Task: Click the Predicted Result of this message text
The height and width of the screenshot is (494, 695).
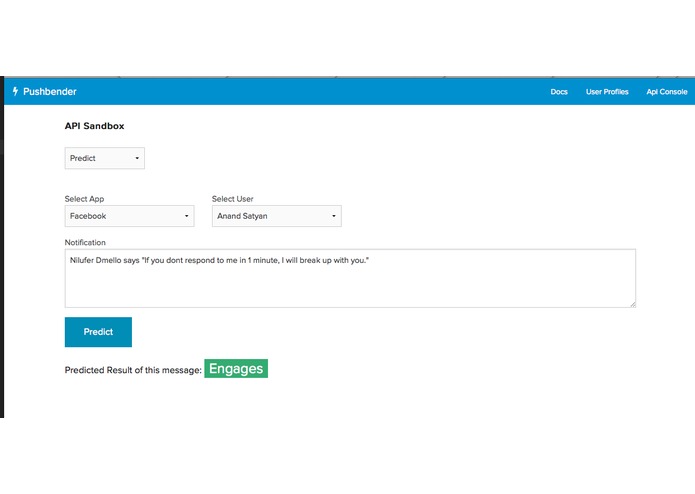Action: [133, 370]
